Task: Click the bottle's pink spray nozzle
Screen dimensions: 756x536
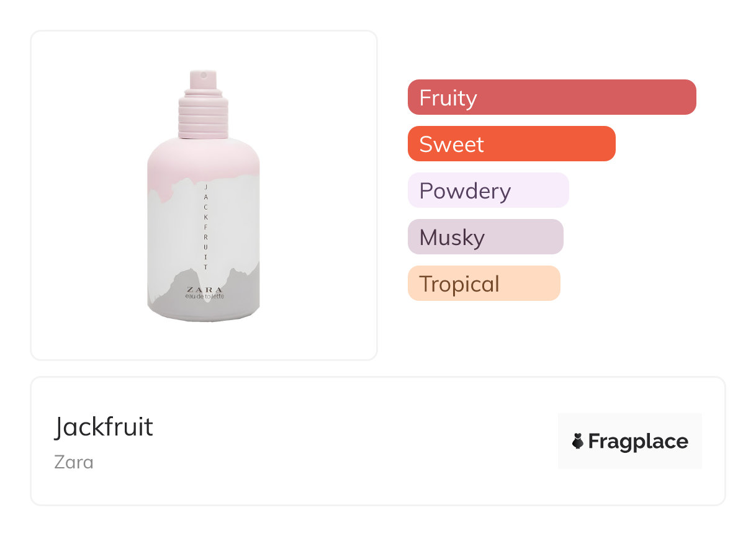Action: coord(203,81)
